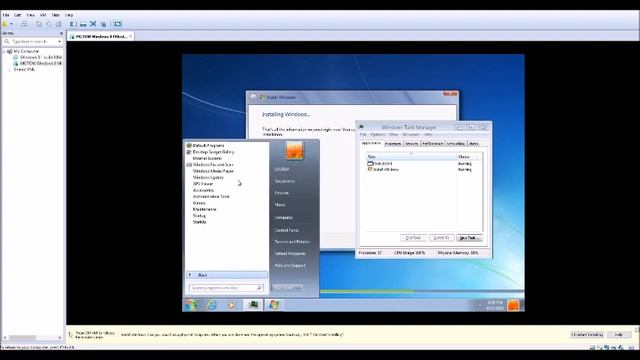Open Control Panel from Start menu

click(x=286, y=230)
